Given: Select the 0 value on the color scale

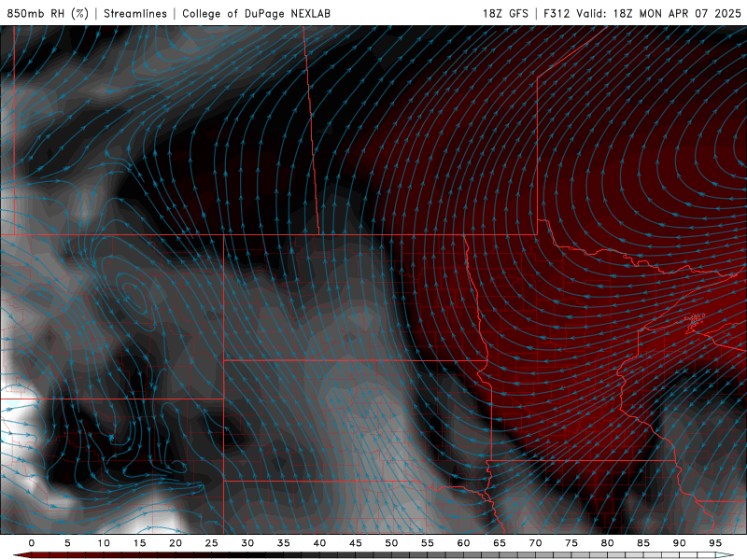Looking at the screenshot, I should coord(32,543).
